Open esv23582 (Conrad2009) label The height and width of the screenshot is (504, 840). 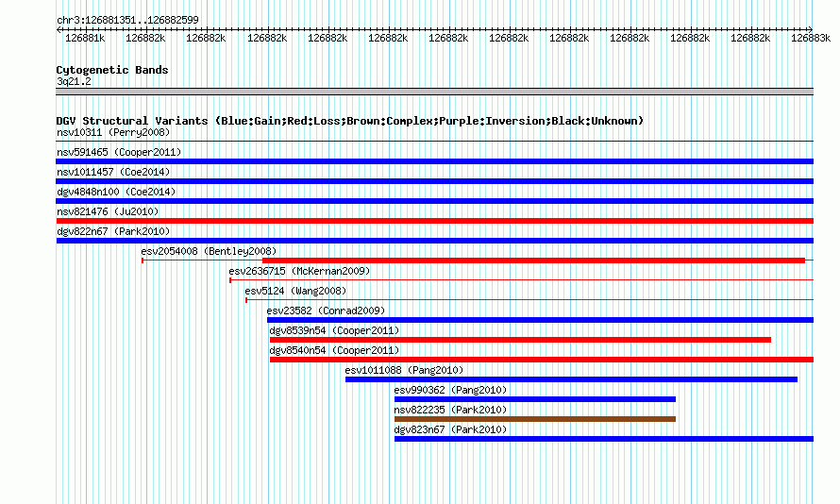coord(326,311)
